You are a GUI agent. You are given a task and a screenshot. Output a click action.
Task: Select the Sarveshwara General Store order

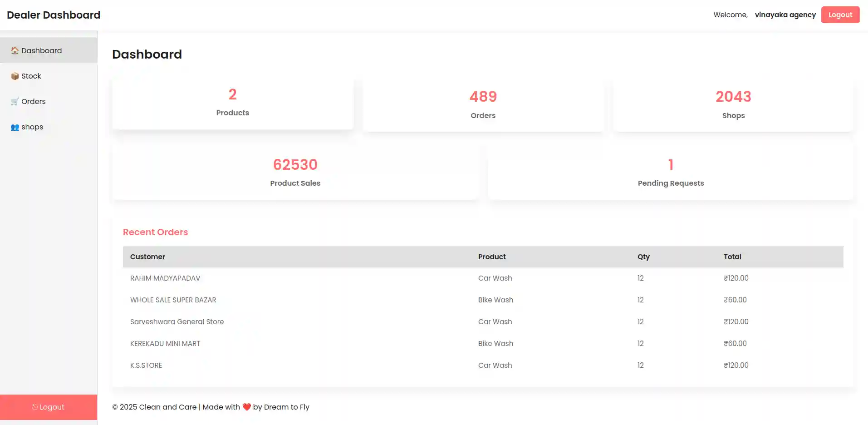[x=177, y=322]
